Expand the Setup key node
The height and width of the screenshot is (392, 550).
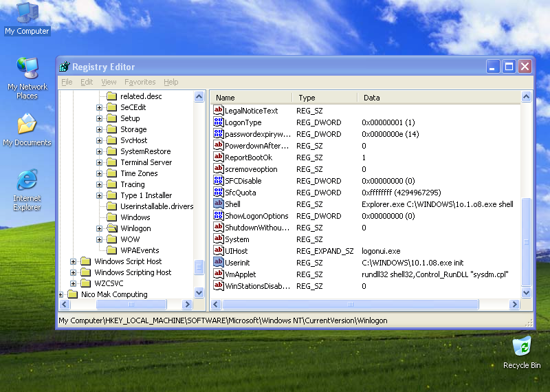pos(99,118)
